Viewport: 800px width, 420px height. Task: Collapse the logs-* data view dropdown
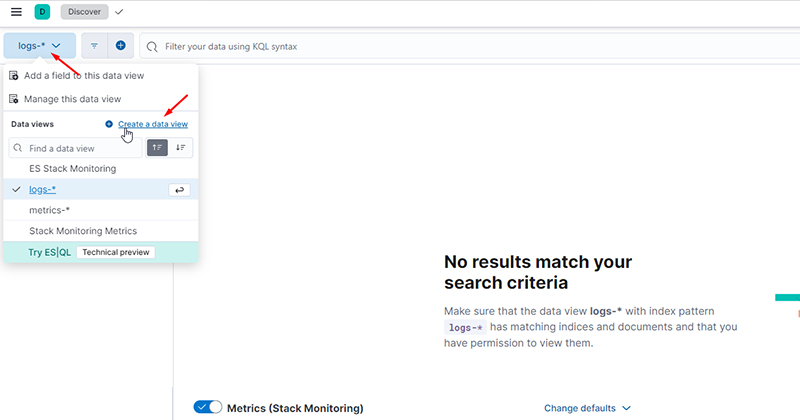pos(40,46)
